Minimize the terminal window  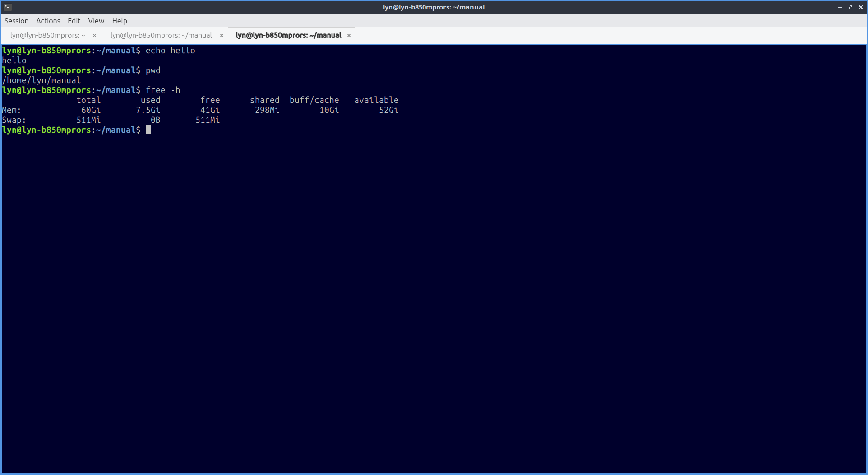pos(840,7)
